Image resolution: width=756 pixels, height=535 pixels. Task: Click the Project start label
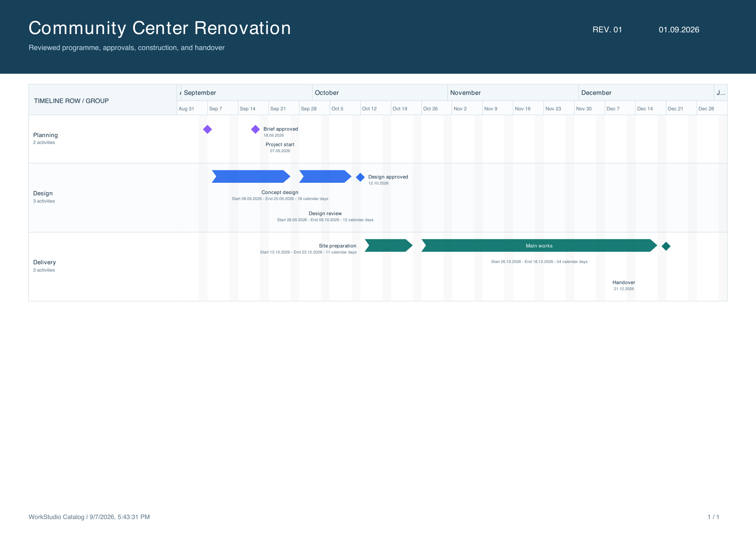point(280,144)
